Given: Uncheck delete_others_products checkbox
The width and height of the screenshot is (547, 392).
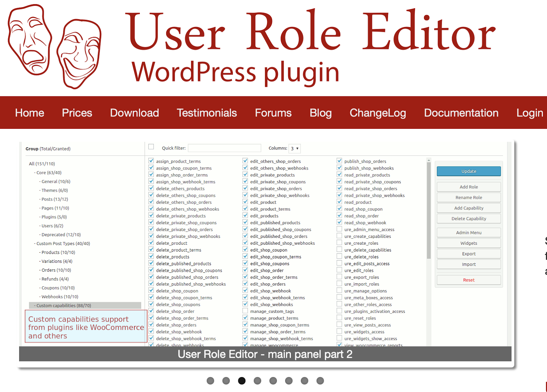Looking at the screenshot, I should click(x=151, y=188).
